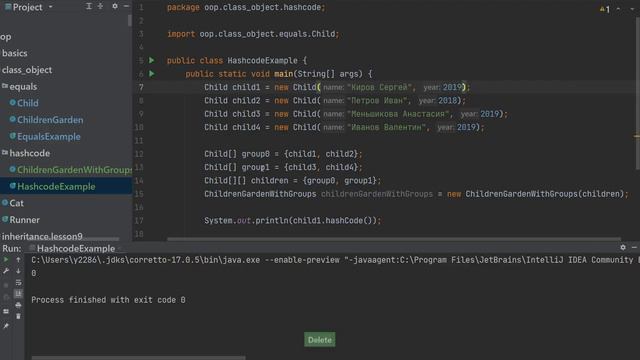Click the warning indicator in the editor corner
The height and width of the screenshot is (360, 640).
pos(605,9)
